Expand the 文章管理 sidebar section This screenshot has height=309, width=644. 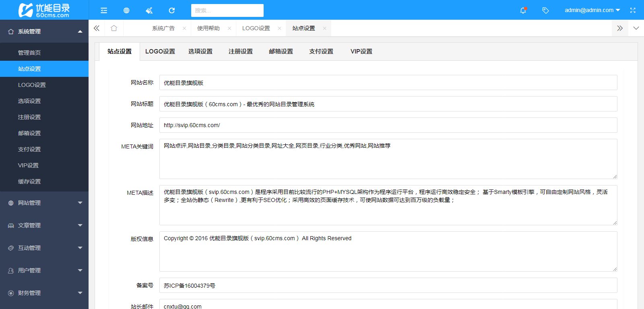44,225
